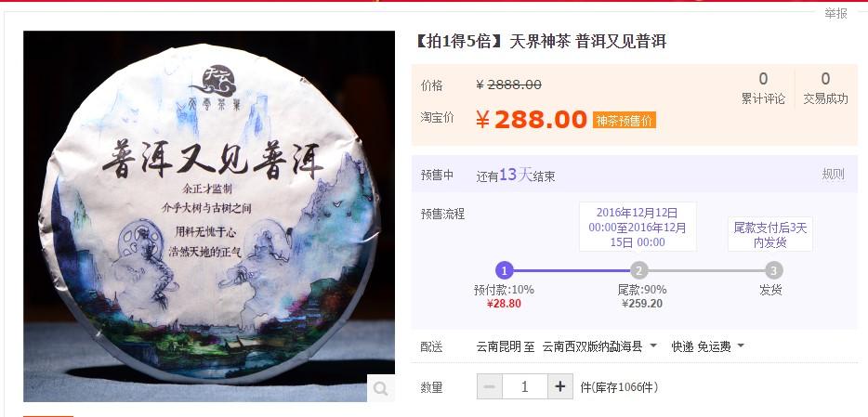Click the 尾款支付后3天内发货 note box
Screen dimensions: 868x417
770,234
